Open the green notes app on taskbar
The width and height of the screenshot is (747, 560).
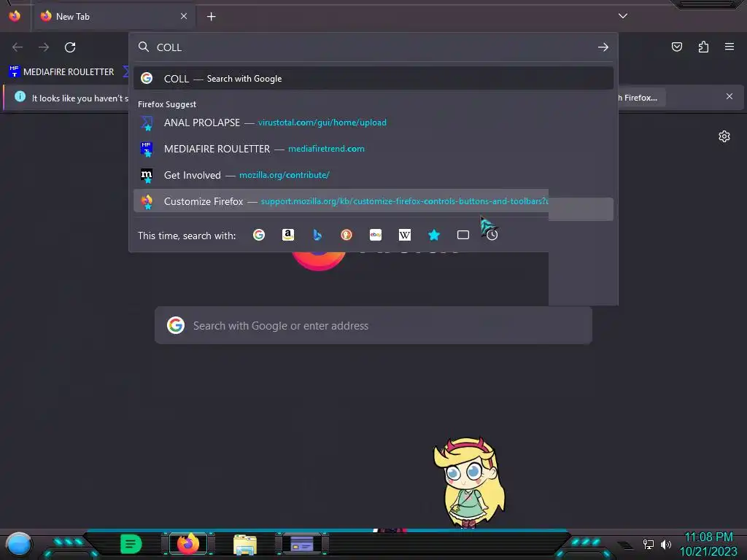pyautogui.click(x=131, y=544)
